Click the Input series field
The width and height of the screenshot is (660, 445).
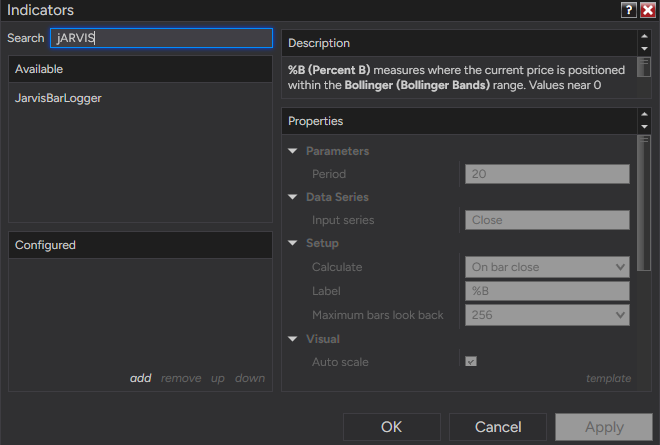pos(547,220)
